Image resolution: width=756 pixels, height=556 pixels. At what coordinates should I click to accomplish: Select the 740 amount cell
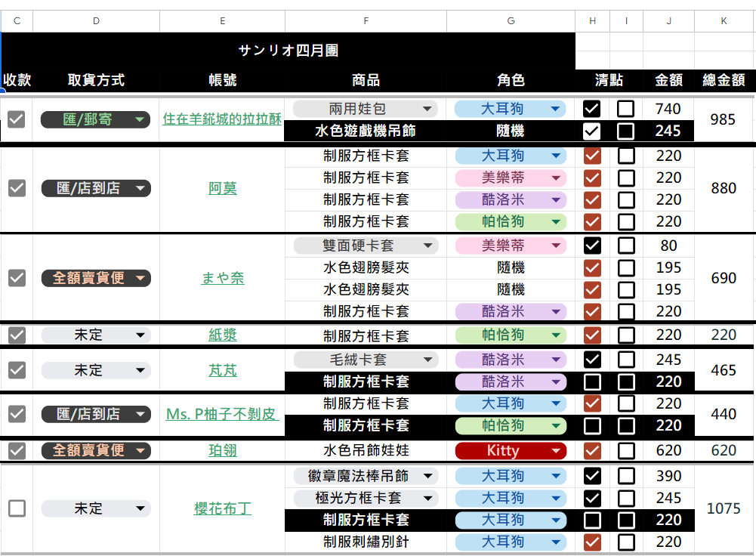668,109
